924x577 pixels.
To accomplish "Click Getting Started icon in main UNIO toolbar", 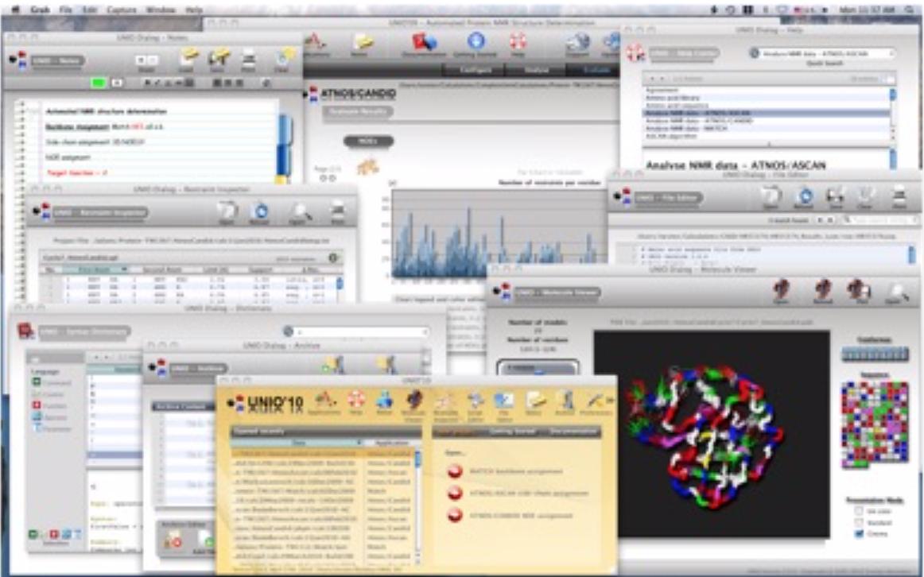I will coord(476,45).
